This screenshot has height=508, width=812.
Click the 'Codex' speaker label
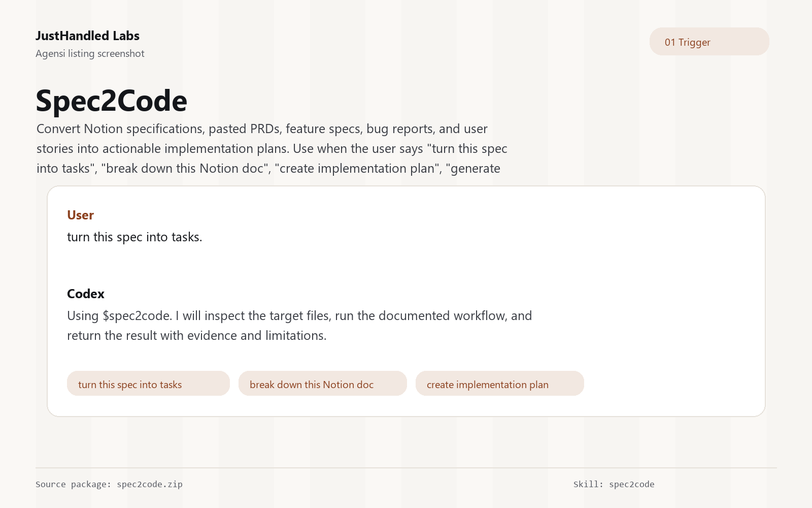coord(86,294)
